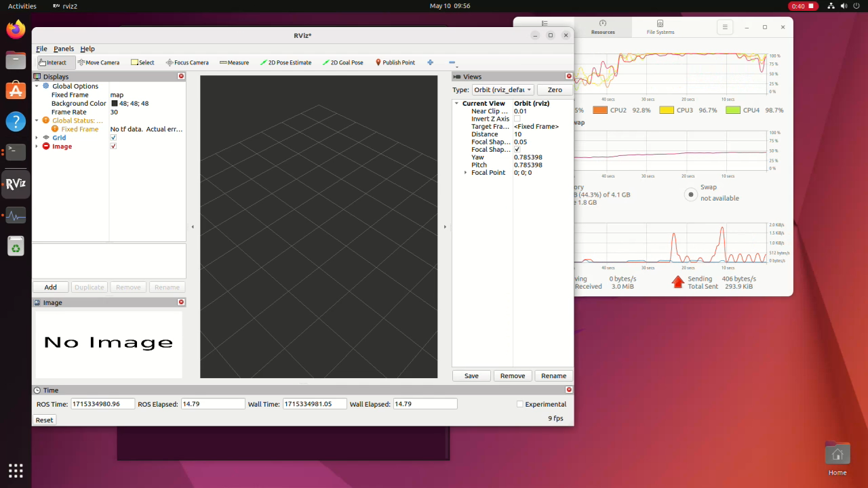Uncheck the Grid display checkbox
868x488 pixels.
(113, 138)
